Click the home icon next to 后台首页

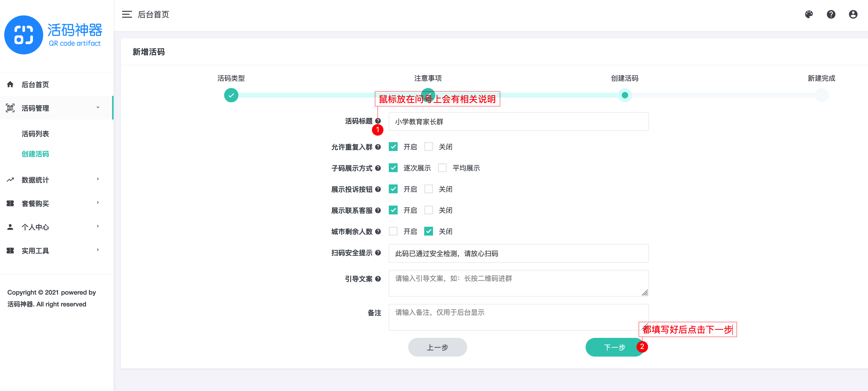(10, 84)
